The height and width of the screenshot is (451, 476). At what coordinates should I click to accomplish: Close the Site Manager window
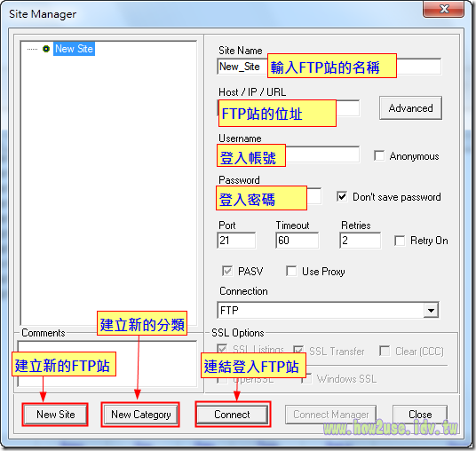[443, 9]
